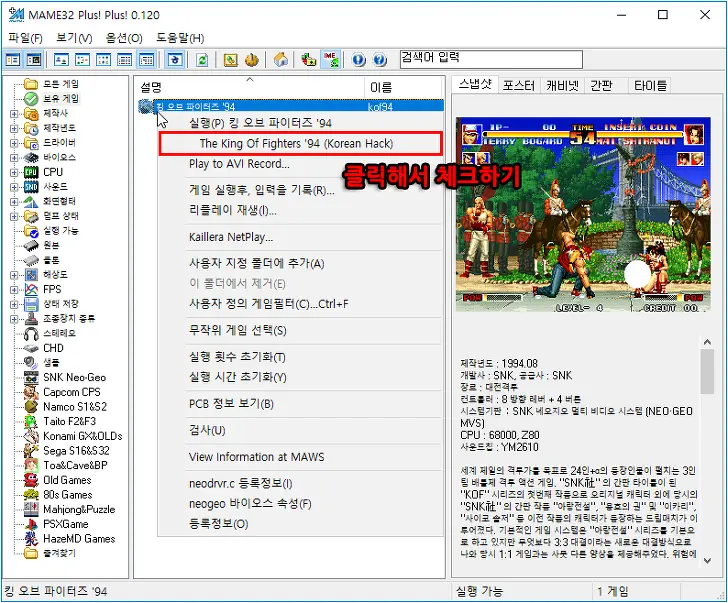Click the Old Games red icon
The image size is (728, 603).
tap(31, 480)
